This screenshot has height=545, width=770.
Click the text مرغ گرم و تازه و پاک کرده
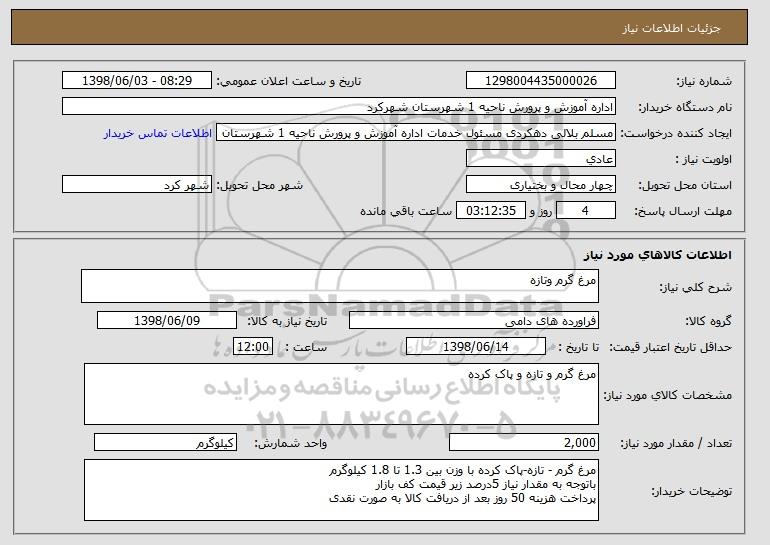tap(532, 375)
